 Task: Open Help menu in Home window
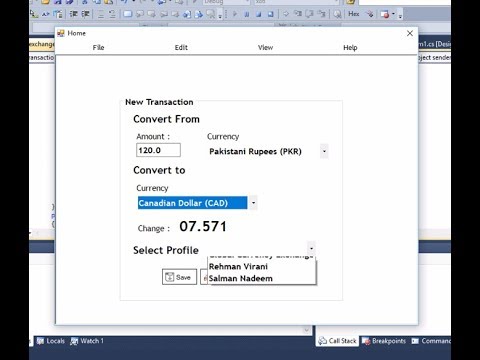[x=350, y=48]
